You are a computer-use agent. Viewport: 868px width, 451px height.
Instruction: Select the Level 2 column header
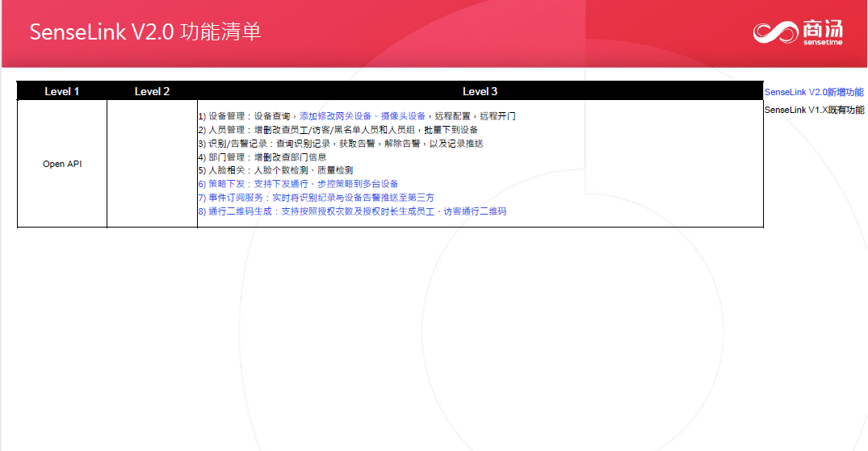pos(153,91)
